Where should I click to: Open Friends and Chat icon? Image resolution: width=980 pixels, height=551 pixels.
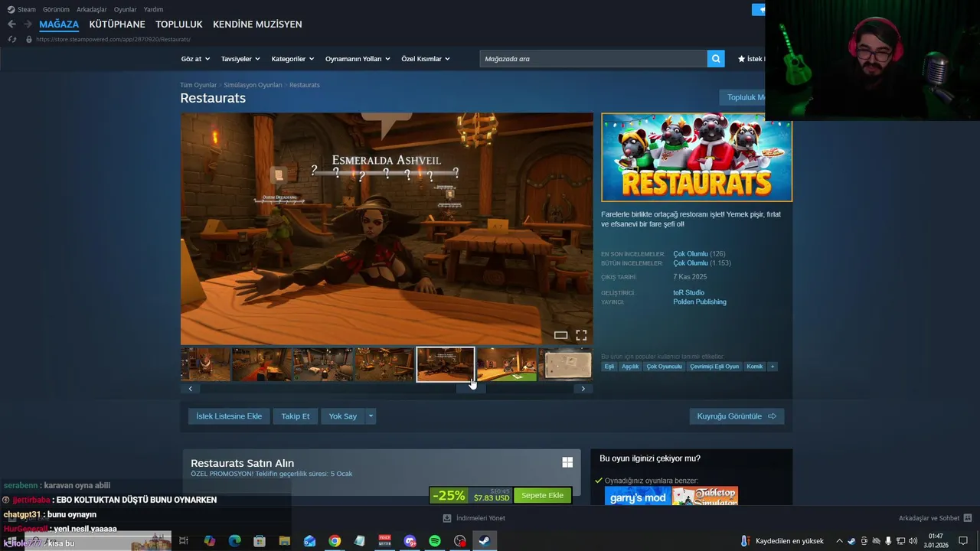point(968,518)
